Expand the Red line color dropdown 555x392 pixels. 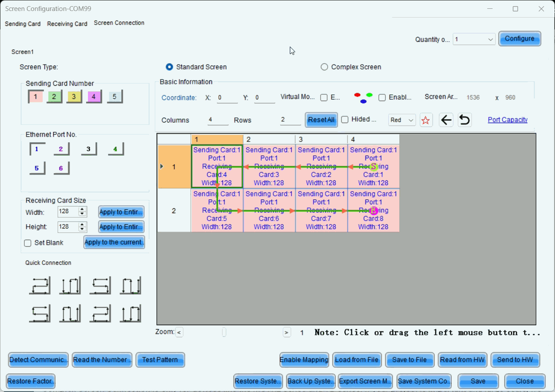[402, 120]
